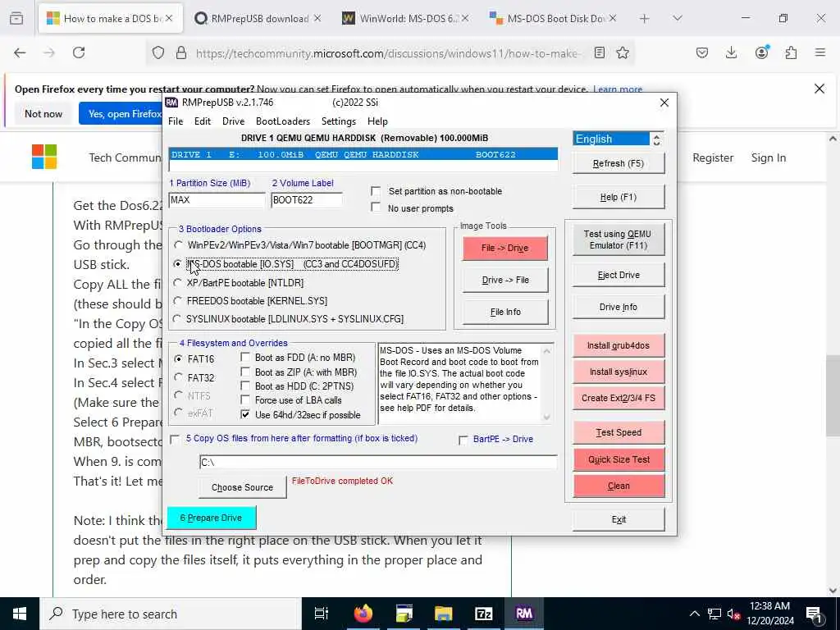The height and width of the screenshot is (630, 840).
Task: Open Firefox downloads arrow icon
Action: pos(731,52)
